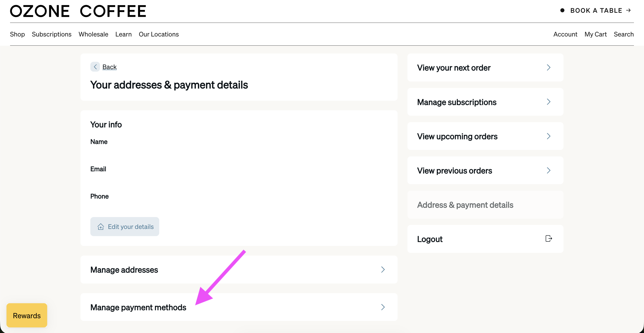The width and height of the screenshot is (644, 333).
Task: Open My Cart
Action: (x=595, y=34)
